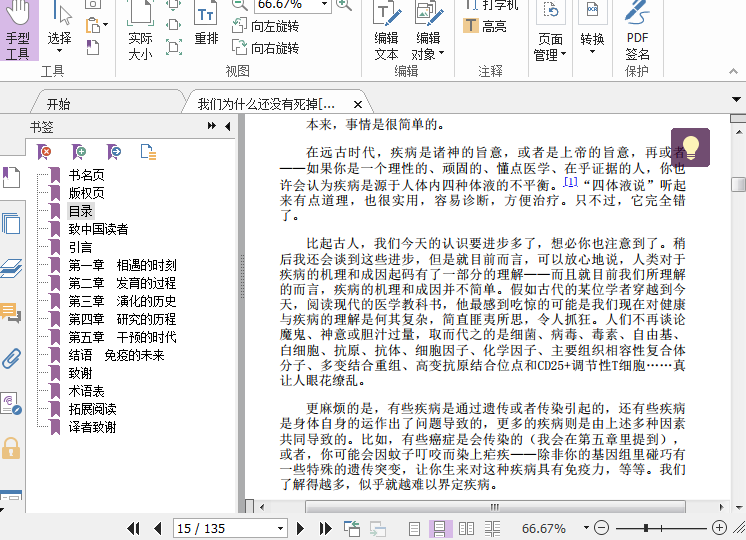
Task: Click the status bar zoom slider handle
Action: (646, 528)
